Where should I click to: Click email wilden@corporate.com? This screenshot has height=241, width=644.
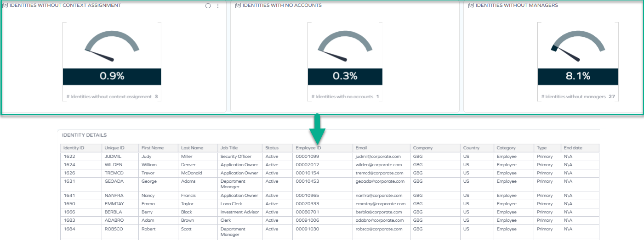379,165
